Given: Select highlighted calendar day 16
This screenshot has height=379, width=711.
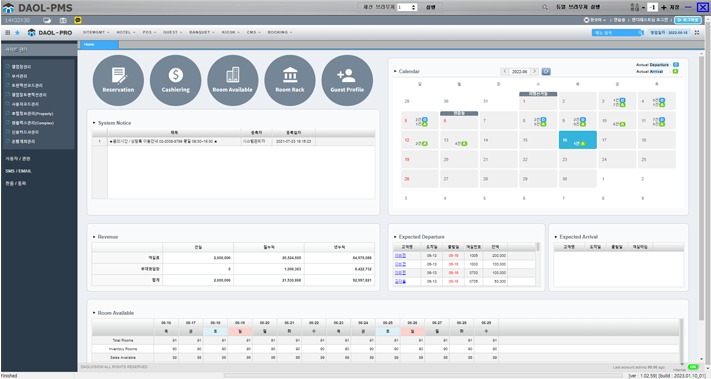Looking at the screenshot, I should pos(578,140).
